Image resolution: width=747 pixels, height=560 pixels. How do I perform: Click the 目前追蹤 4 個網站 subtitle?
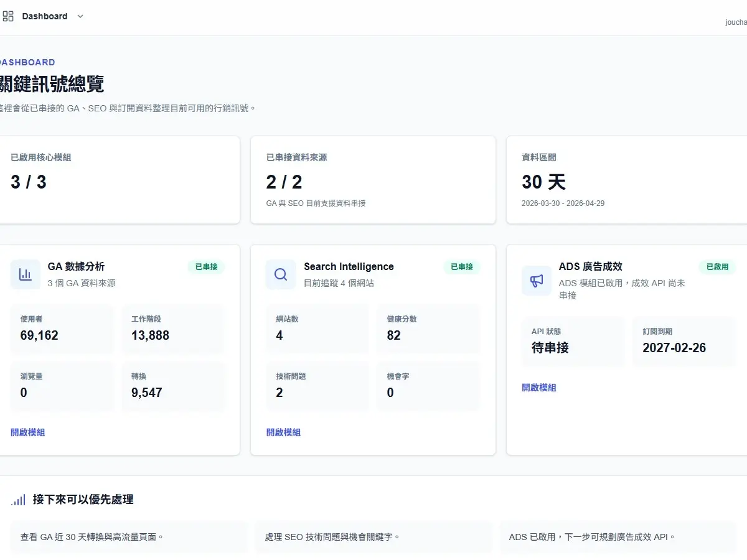coord(339,283)
